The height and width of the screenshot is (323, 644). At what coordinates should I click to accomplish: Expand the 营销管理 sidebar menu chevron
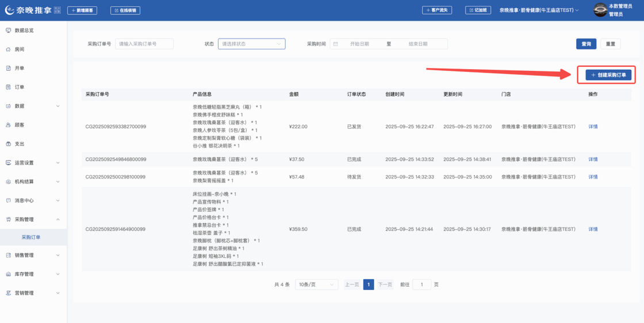pyautogui.click(x=58, y=294)
